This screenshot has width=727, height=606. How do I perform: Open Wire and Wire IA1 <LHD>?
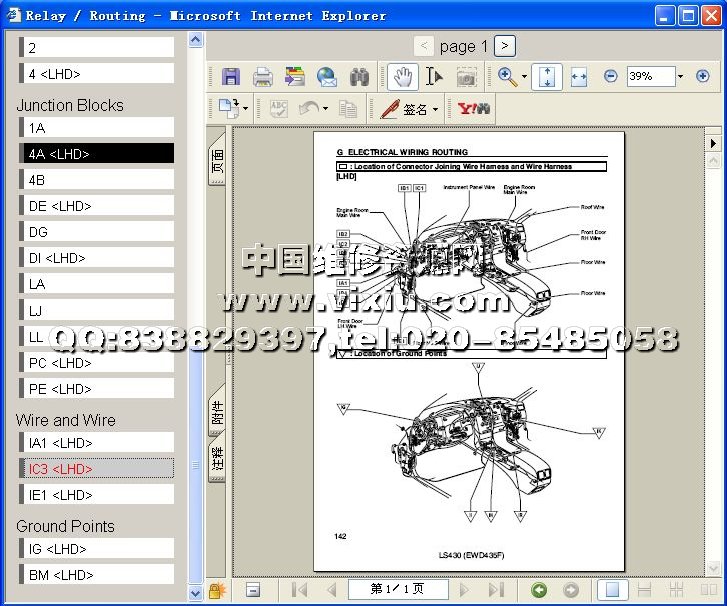click(x=96, y=443)
